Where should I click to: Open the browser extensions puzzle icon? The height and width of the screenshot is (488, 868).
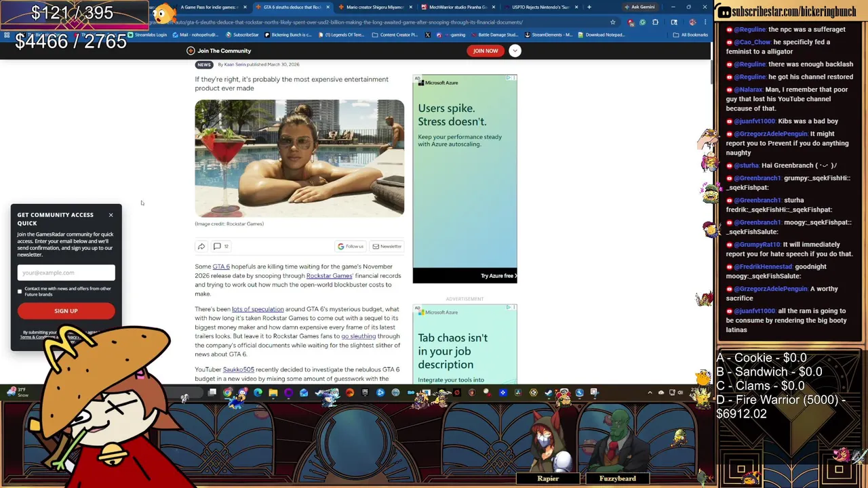click(x=655, y=22)
